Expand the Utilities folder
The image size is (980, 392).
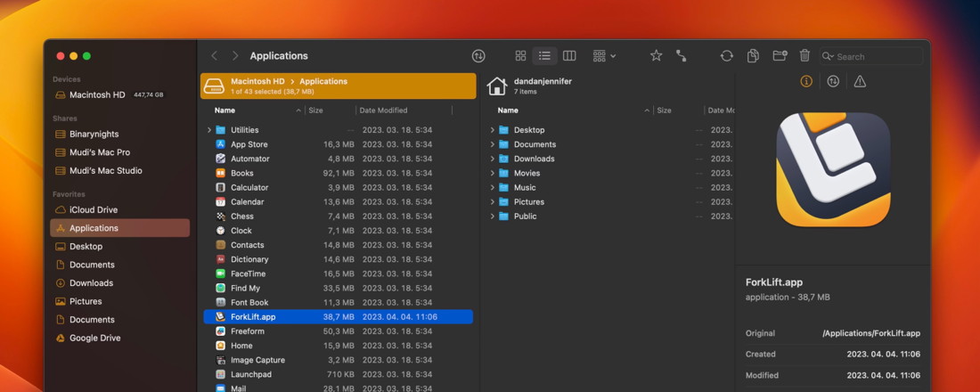pyautogui.click(x=209, y=130)
